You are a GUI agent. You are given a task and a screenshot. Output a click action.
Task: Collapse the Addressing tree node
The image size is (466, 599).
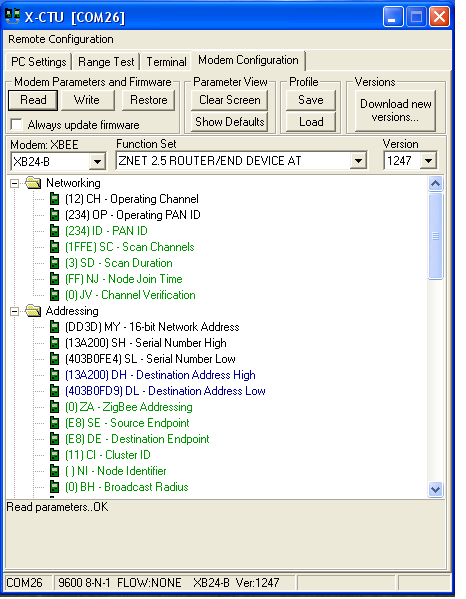15,312
